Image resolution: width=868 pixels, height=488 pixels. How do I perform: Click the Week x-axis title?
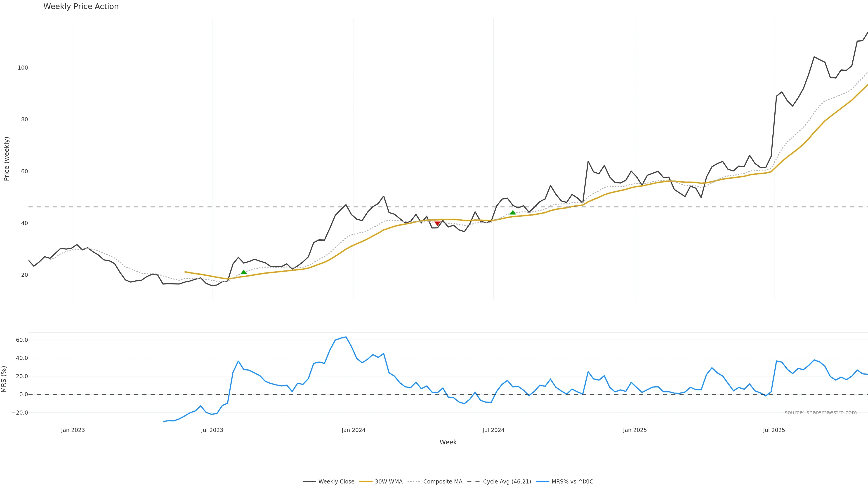448,442
